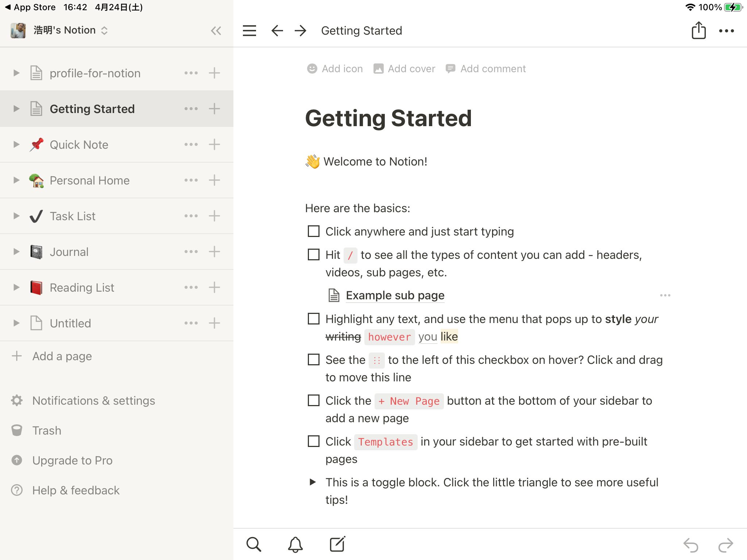Open more options for Personal Home

191,180
